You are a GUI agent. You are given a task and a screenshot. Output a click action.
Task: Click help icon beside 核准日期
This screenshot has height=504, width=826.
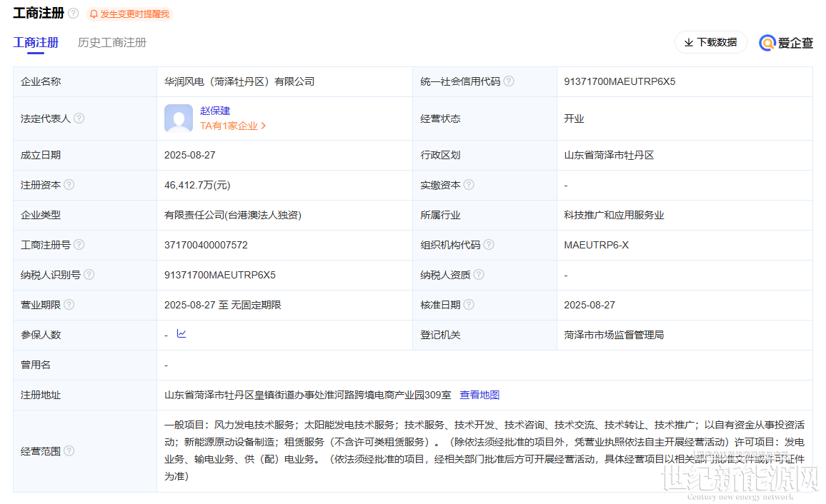(x=469, y=305)
